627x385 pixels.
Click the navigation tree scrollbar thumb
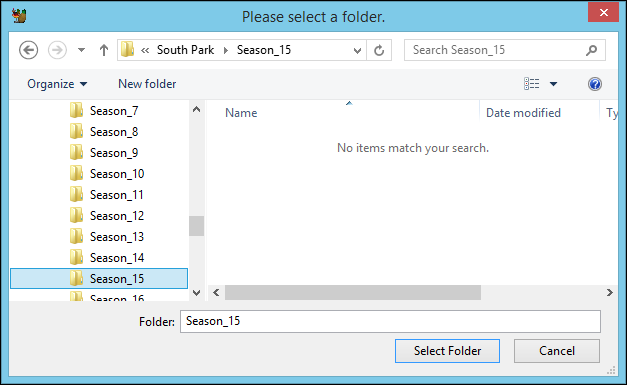pos(196,226)
